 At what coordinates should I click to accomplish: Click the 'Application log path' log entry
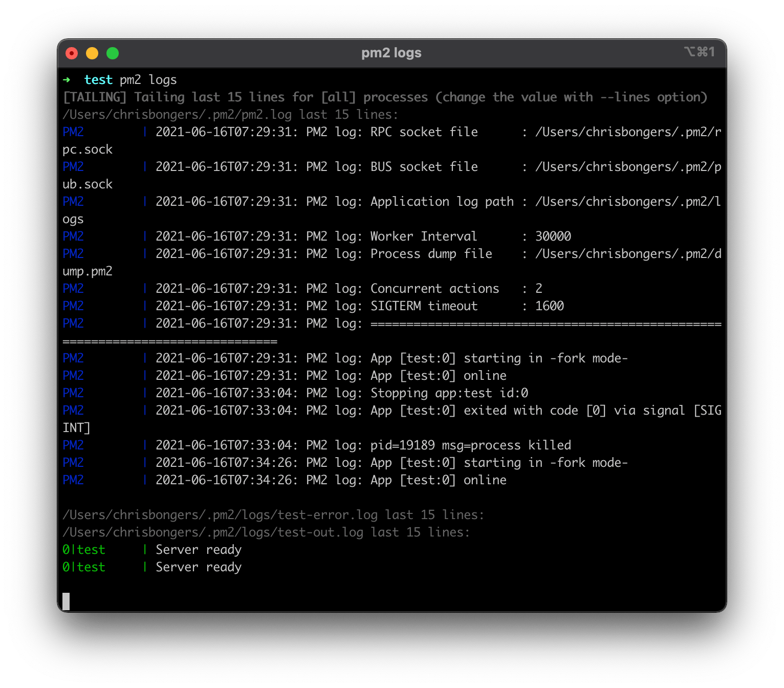coord(392,202)
